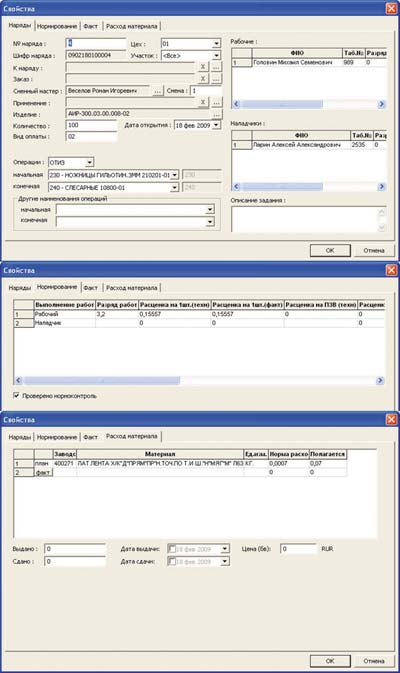Switch to Нормирование tab in top dialog

click(x=57, y=26)
